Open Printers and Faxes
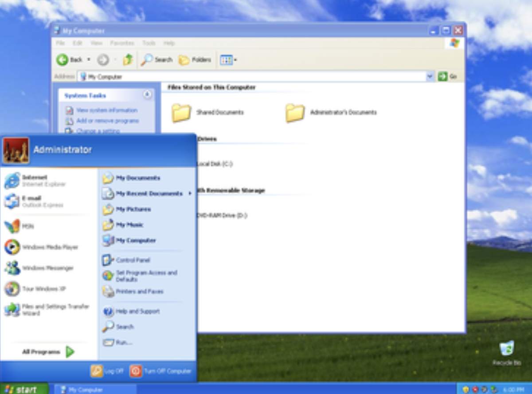The height and width of the screenshot is (394, 532). click(133, 292)
